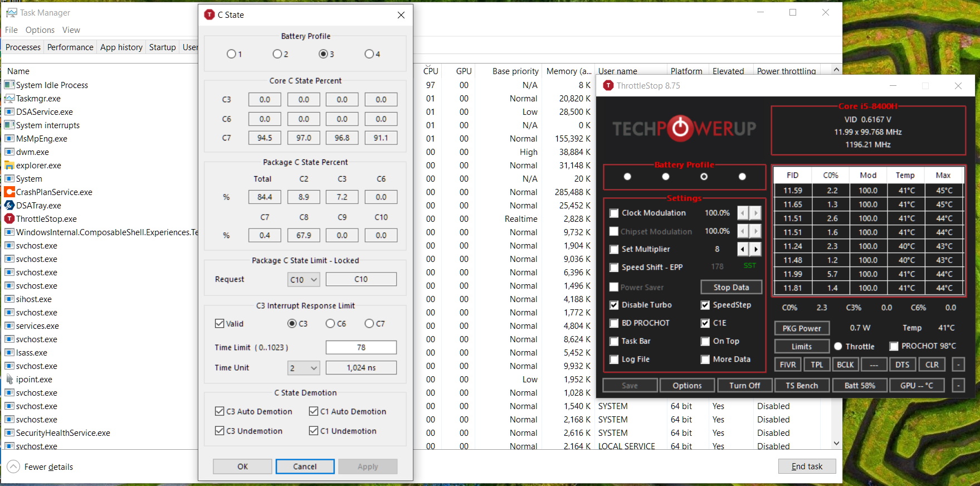980x486 pixels.
Task: Open the Time Unit dropdown
Action: [304, 368]
